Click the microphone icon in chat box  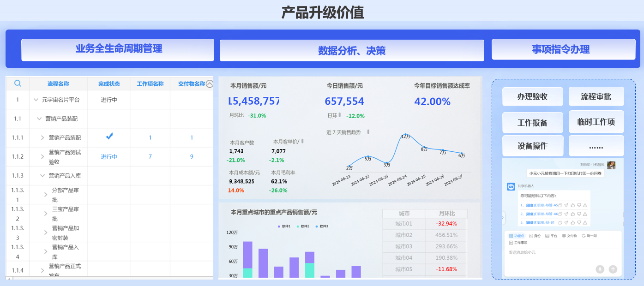pyautogui.click(x=600, y=269)
